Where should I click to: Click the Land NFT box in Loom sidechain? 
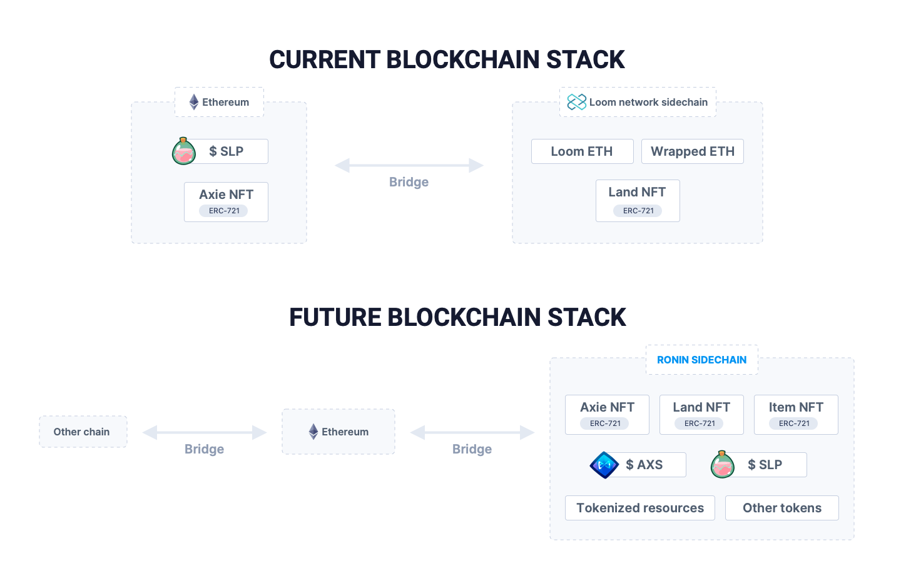638,201
